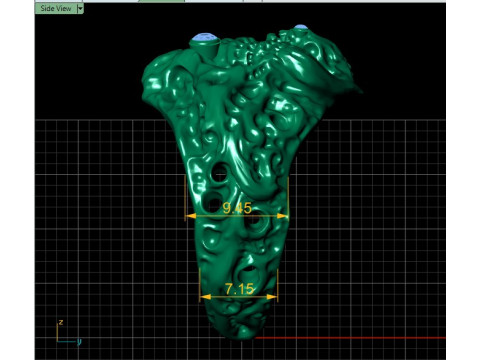Screen dimensions: 480x360
Task: Click the blue gemstone on the right
Action: click(x=301, y=27)
